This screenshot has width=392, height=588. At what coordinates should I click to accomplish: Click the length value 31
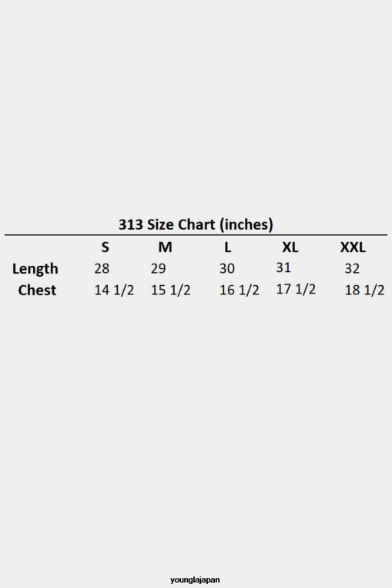(x=283, y=267)
